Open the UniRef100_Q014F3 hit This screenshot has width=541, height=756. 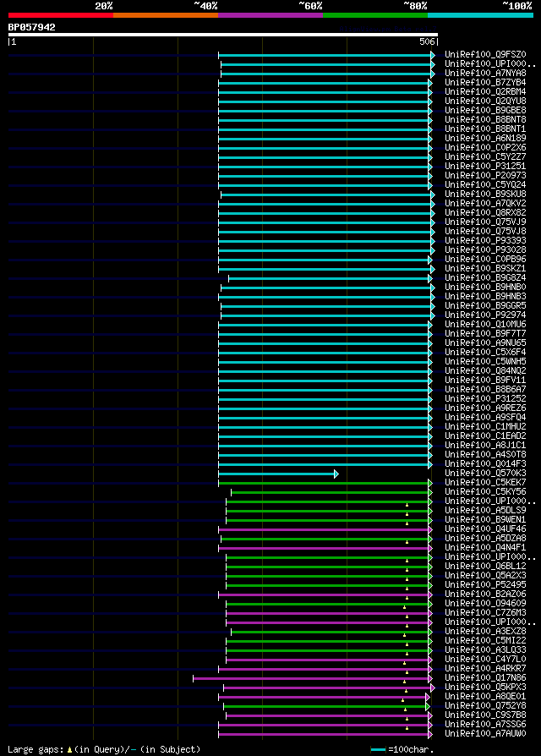pyautogui.click(x=485, y=463)
